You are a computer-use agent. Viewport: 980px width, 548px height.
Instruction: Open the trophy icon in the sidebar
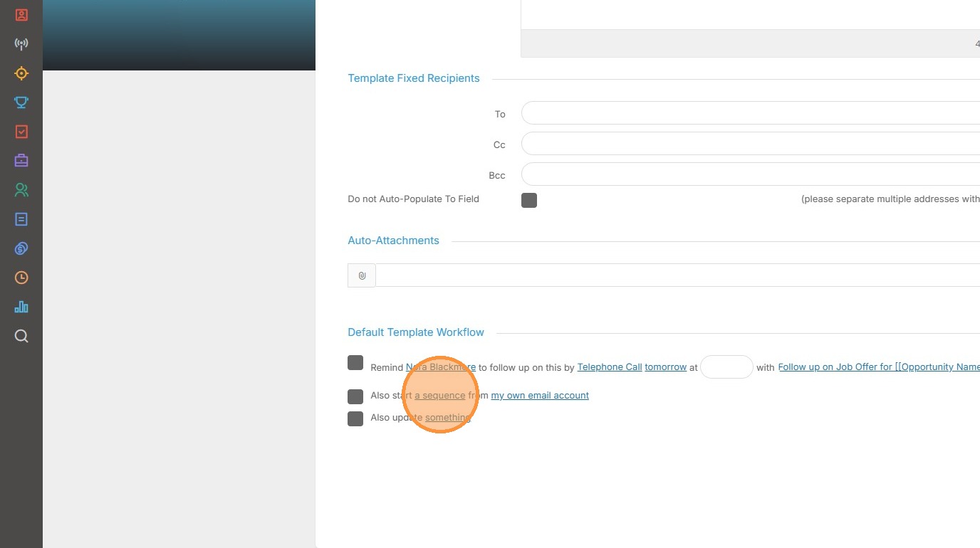(21, 102)
